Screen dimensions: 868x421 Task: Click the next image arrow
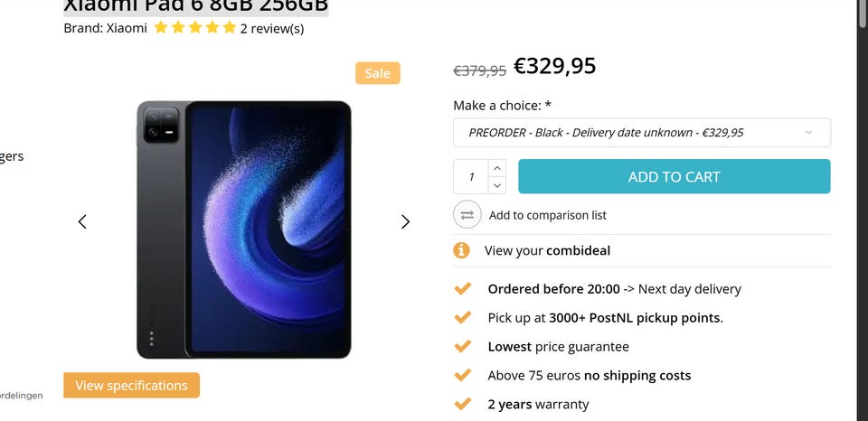405,221
